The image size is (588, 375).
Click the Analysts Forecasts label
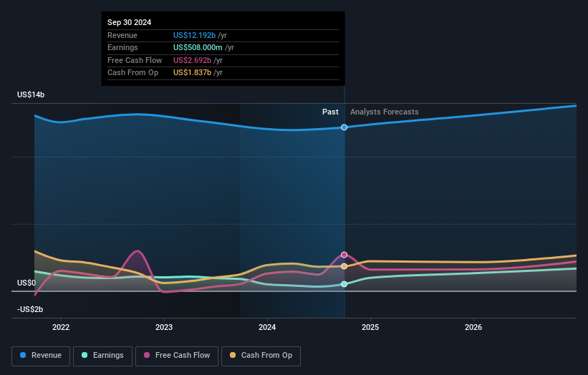tap(385, 112)
